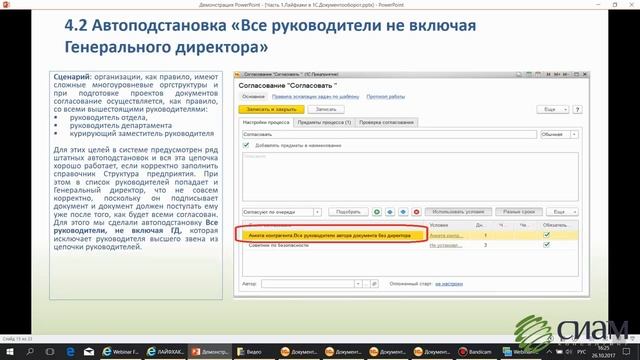Screen dimensions: 640x360
Task: Click the blue move-down arrow icon
Action: point(403,212)
